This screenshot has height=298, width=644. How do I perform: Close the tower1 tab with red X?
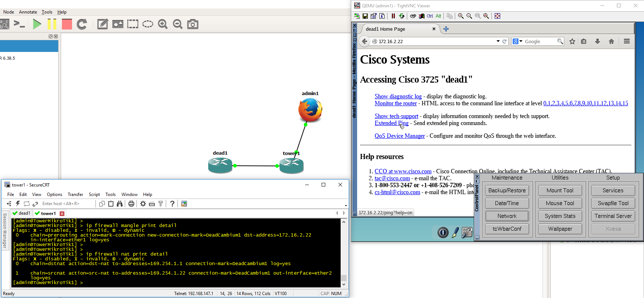tap(62, 214)
